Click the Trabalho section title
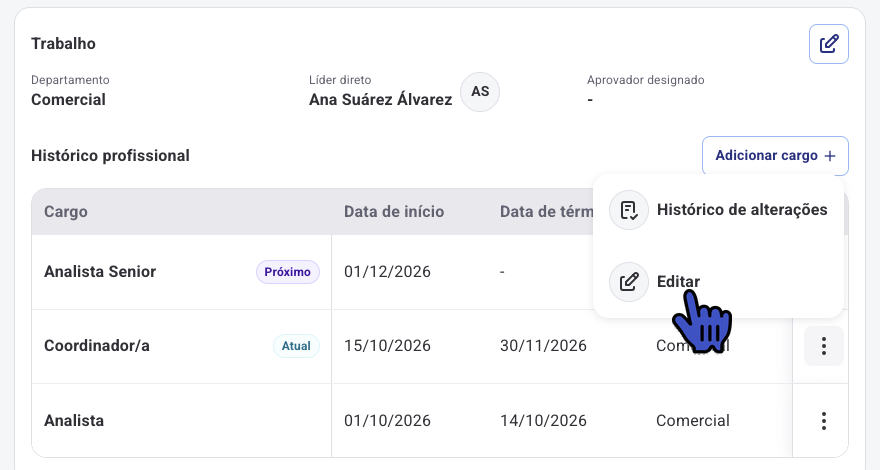880x470 pixels. (63, 44)
